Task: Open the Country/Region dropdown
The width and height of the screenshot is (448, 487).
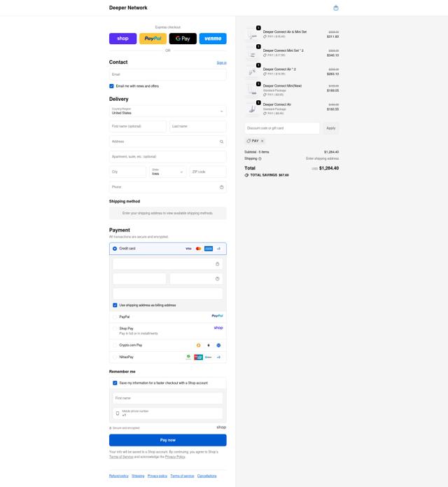Action: (x=168, y=111)
